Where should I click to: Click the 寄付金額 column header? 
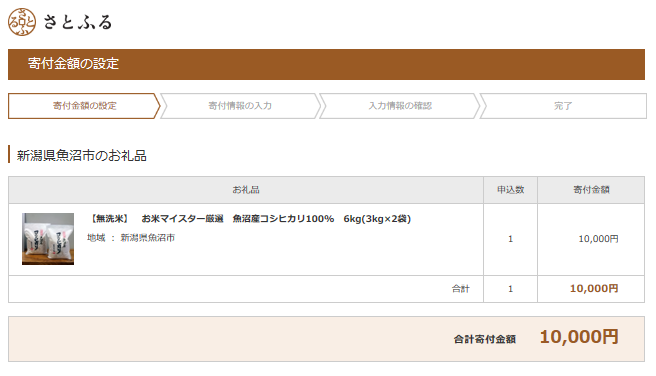(591, 190)
